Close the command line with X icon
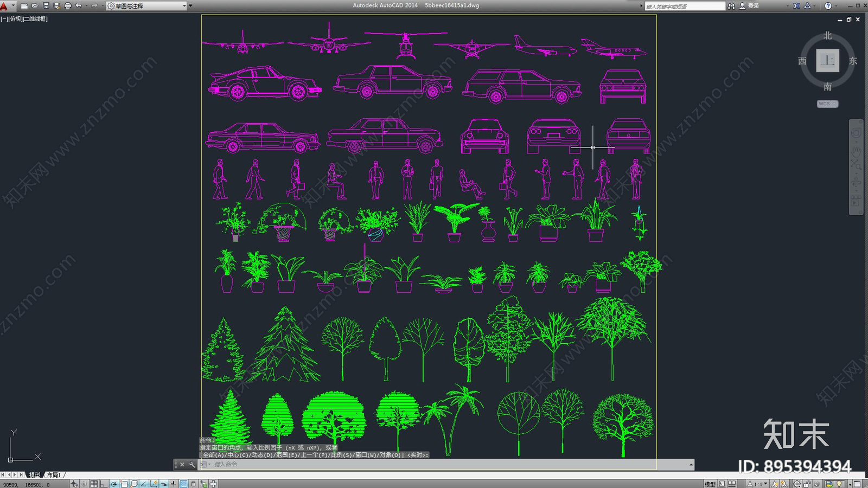Viewport: 868px width, 488px height. click(182, 465)
